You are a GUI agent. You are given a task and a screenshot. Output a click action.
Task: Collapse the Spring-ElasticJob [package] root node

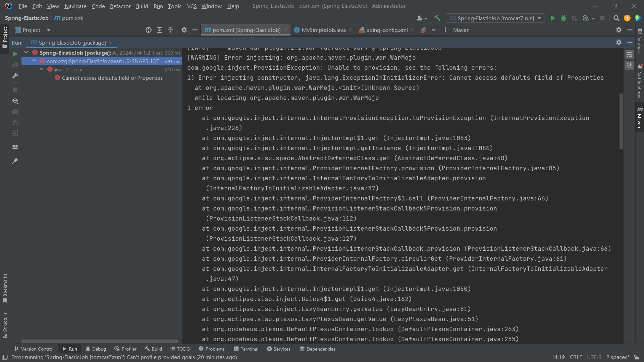(x=26, y=52)
